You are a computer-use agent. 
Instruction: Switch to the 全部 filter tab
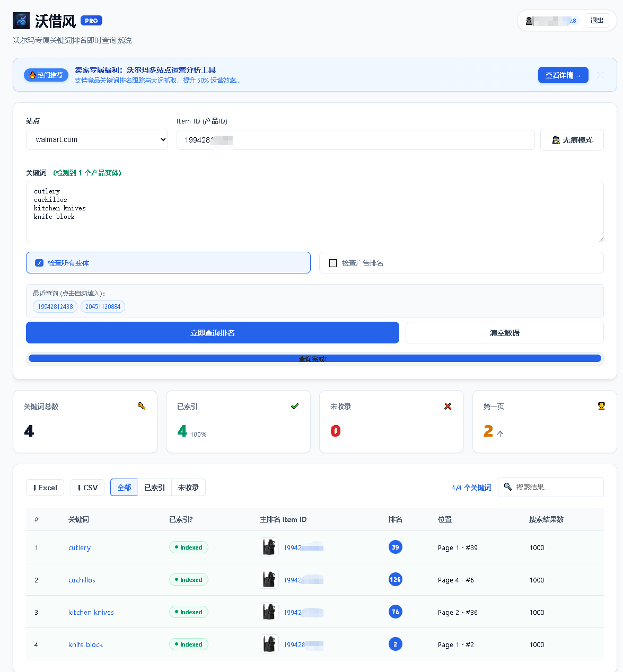tap(124, 488)
